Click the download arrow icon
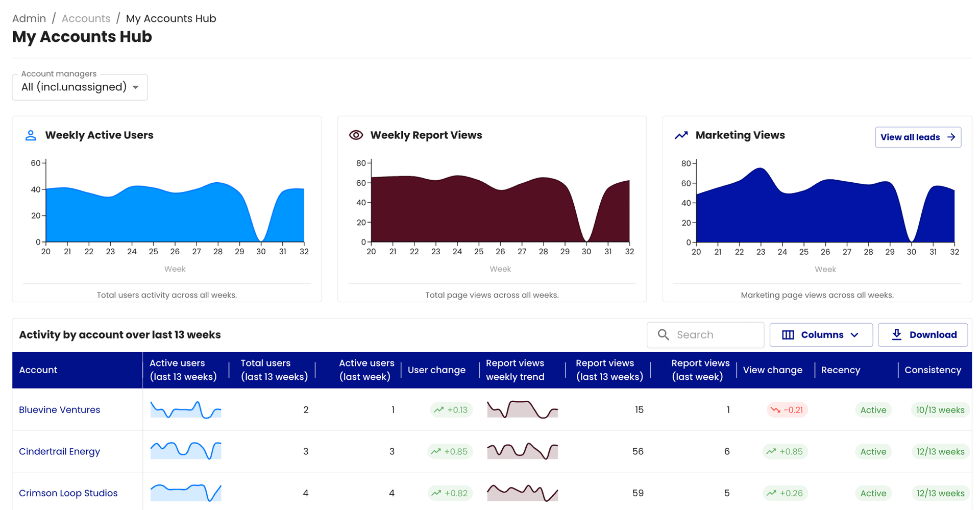The height and width of the screenshot is (510, 980). [896, 334]
